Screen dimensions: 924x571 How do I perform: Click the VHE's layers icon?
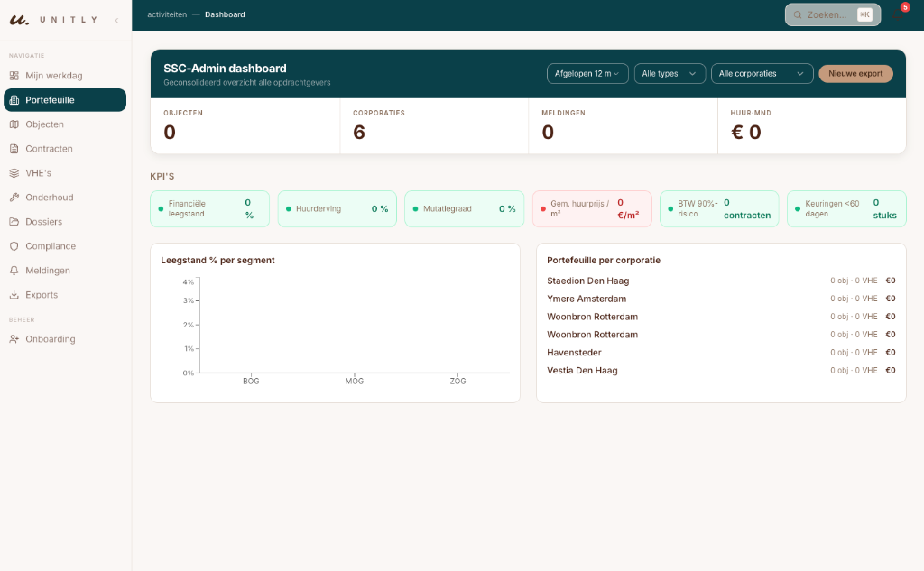14,173
